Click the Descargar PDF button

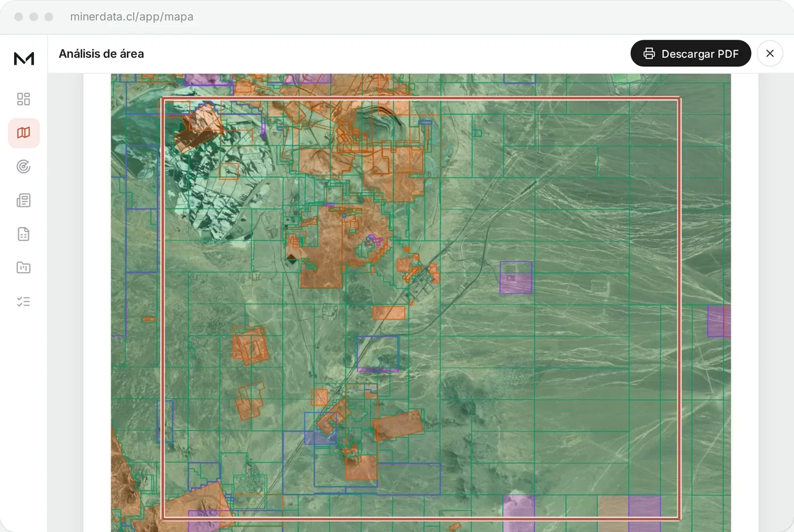691,53
